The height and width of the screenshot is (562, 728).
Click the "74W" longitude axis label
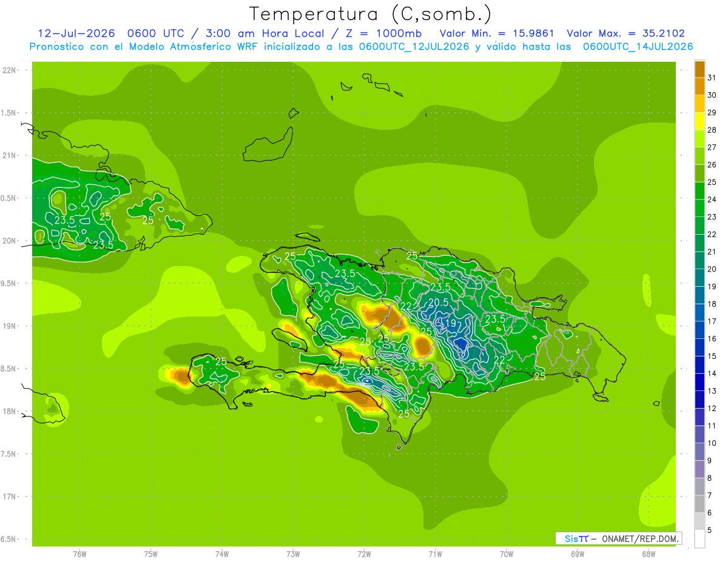(222, 554)
